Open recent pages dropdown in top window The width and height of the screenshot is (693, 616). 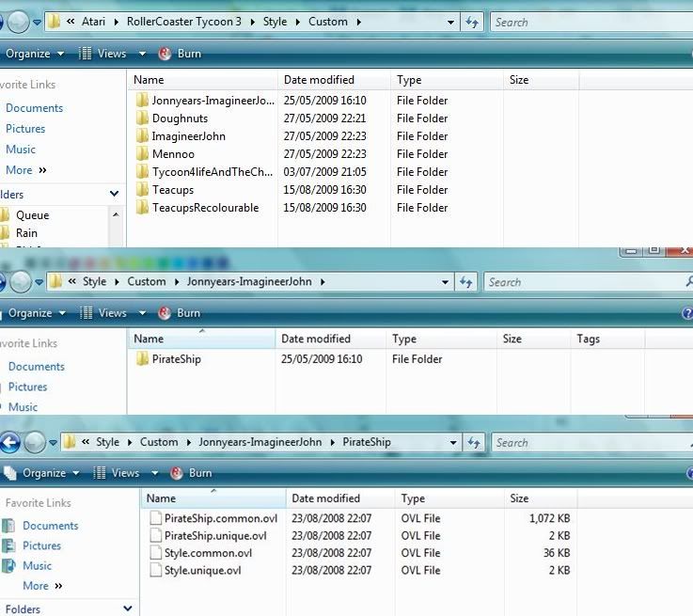click(37, 22)
